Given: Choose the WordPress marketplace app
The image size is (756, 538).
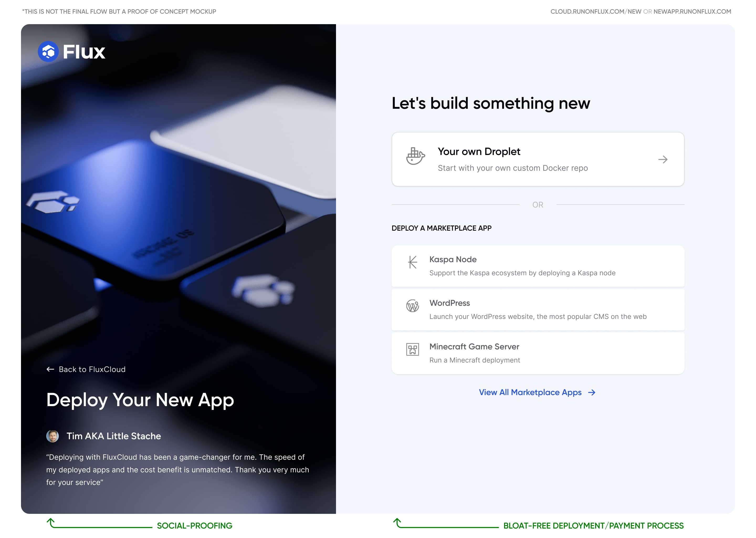Looking at the screenshot, I should (x=538, y=309).
